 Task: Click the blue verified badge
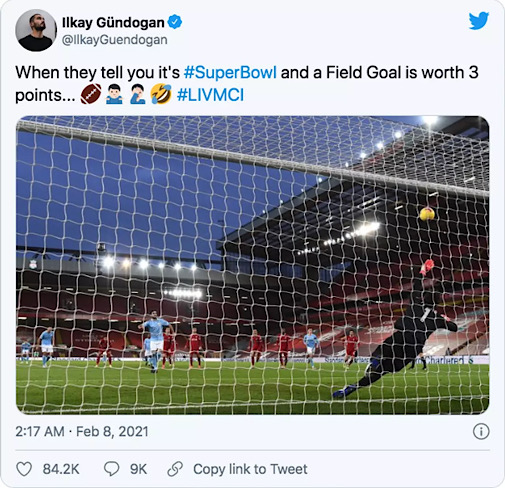coord(175,22)
